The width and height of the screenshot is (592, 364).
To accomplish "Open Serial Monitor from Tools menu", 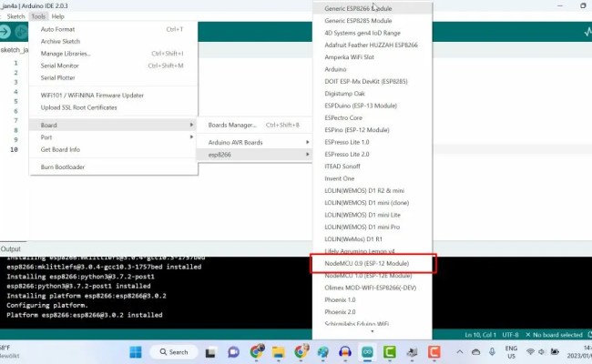I will click(113, 66).
